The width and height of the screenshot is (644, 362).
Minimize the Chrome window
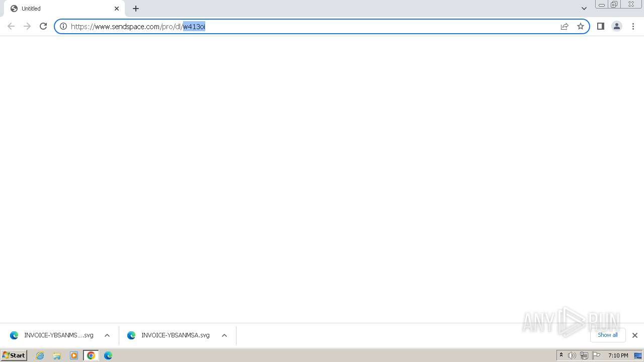coord(601,5)
